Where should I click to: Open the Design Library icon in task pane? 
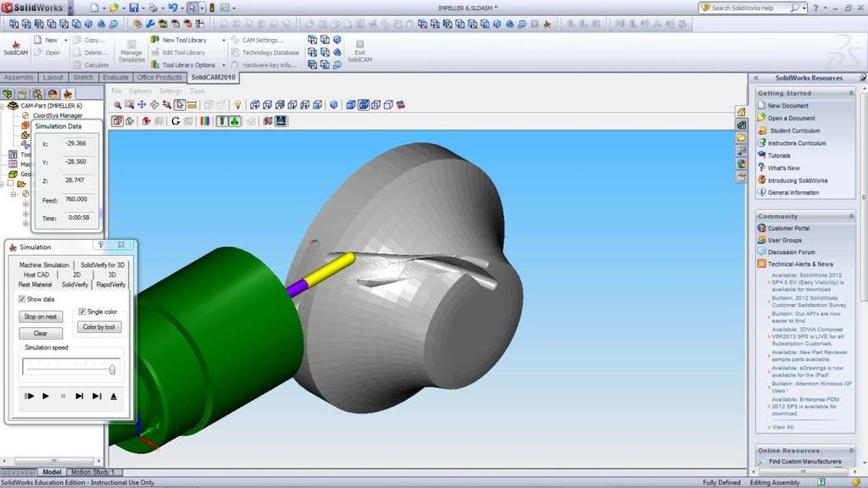741,125
